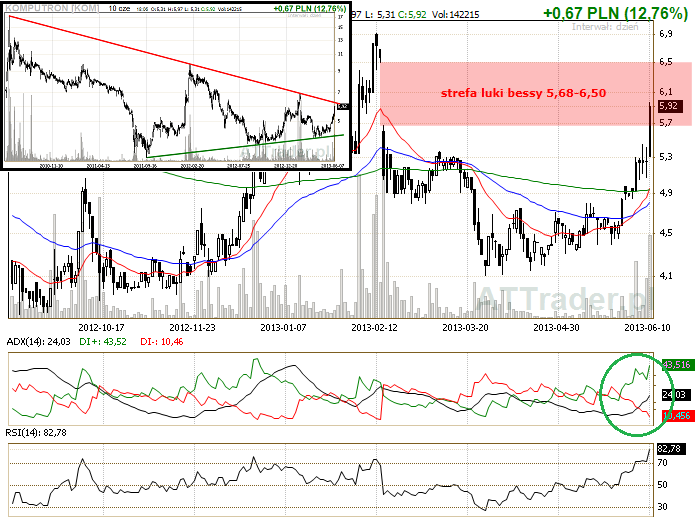700x522 pixels.
Task: Click the inset overview chart thumbnail
Action: point(176,86)
